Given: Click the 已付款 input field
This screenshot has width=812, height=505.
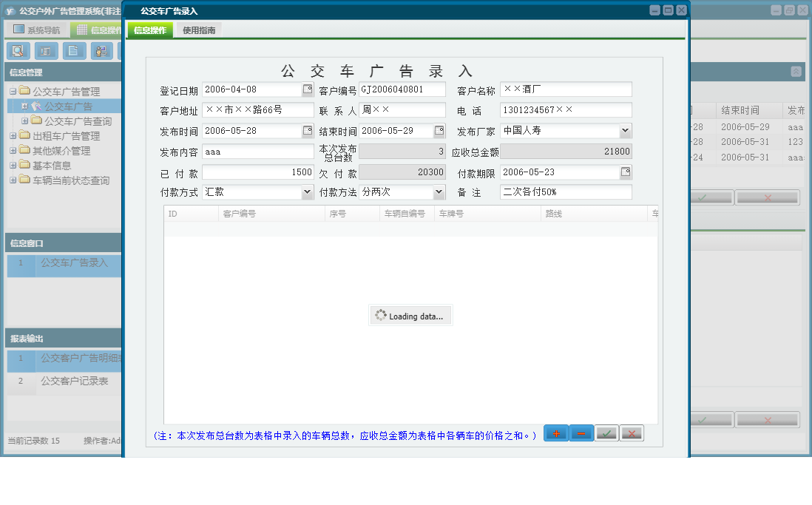Looking at the screenshot, I should click(258, 172).
